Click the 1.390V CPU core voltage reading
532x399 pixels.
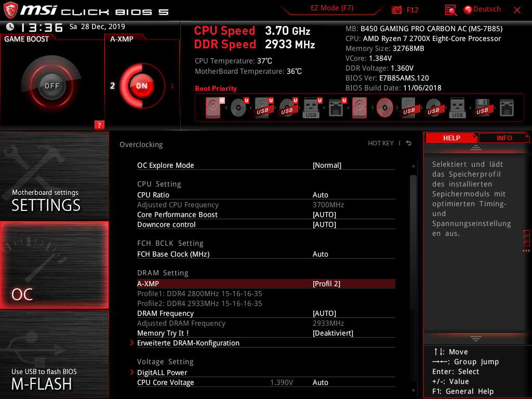(281, 382)
